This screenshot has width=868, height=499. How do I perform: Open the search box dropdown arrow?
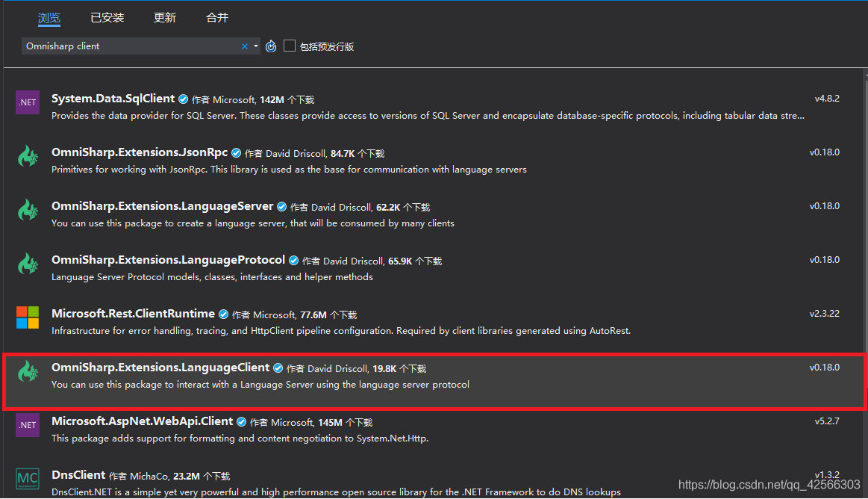pyautogui.click(x=256, y=46)
